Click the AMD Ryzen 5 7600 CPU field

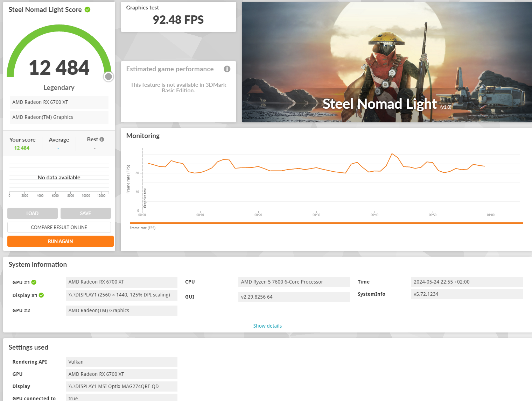(x=294, y=282)
